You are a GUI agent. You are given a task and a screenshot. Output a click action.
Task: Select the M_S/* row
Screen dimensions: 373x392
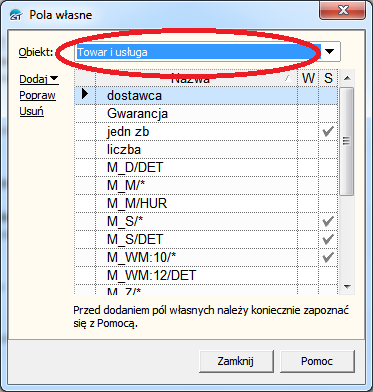(206, 222)
